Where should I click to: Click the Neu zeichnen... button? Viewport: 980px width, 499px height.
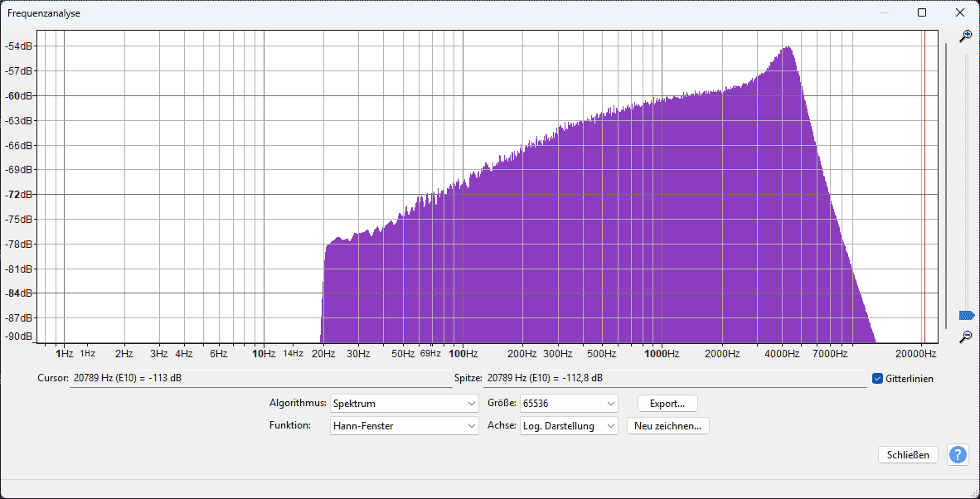pyautogui.click(x=667, y=426)
